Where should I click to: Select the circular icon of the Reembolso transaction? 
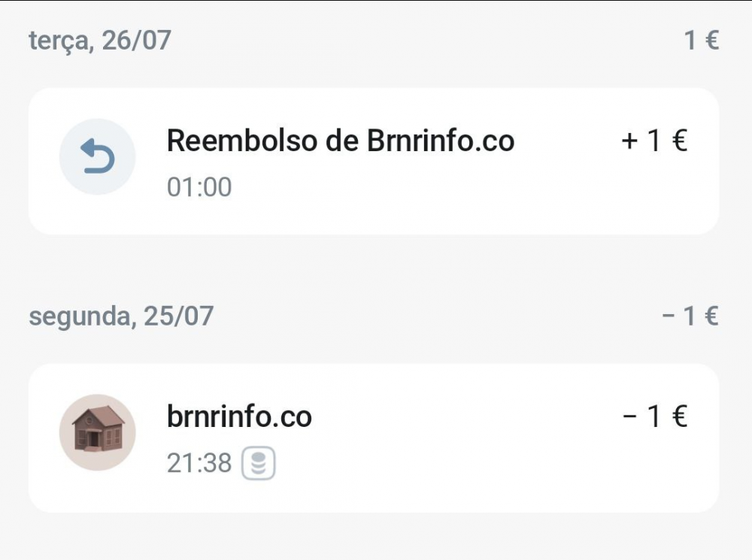(x=97, y=155)
